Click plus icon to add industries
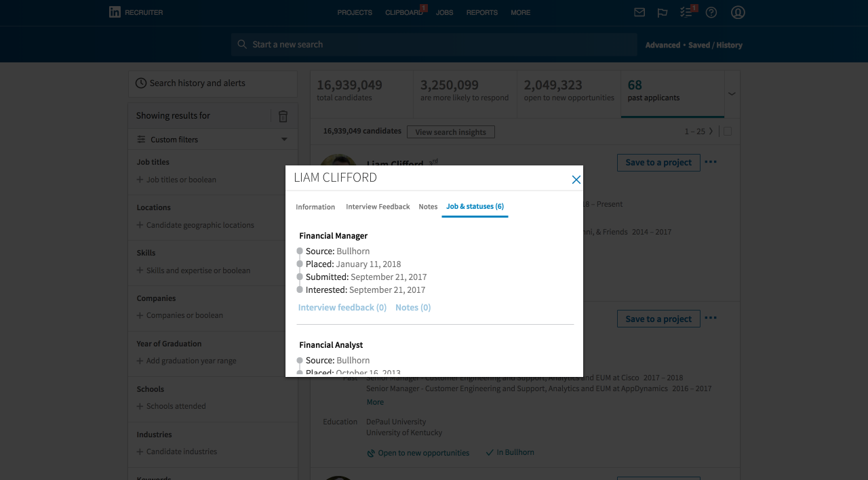Viewport: 868px width, 480px height. point(140,452)
